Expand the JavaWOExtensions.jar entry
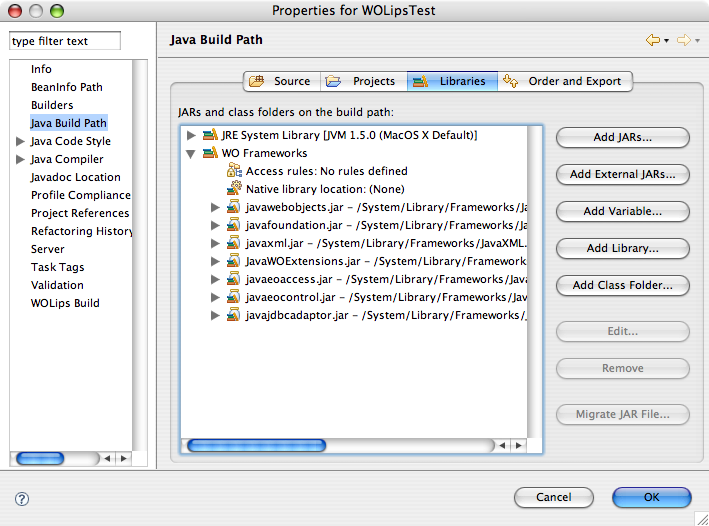The height and width of the screenshot is (526, 709). pyautogui.click(x=215, y=261)
